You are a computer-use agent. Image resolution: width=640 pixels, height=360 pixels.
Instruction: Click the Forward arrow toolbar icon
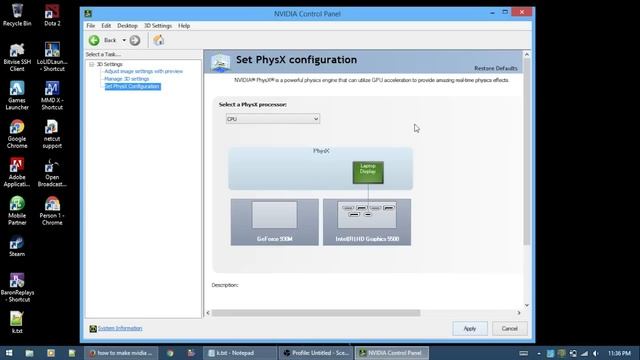pyautogui.click(x=135, y=40)
